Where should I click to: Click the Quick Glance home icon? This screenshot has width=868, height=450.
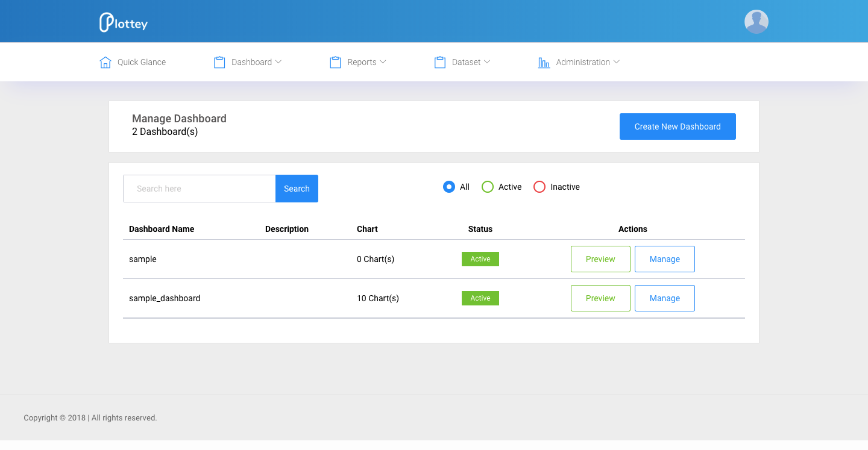(x=105, y=61)
